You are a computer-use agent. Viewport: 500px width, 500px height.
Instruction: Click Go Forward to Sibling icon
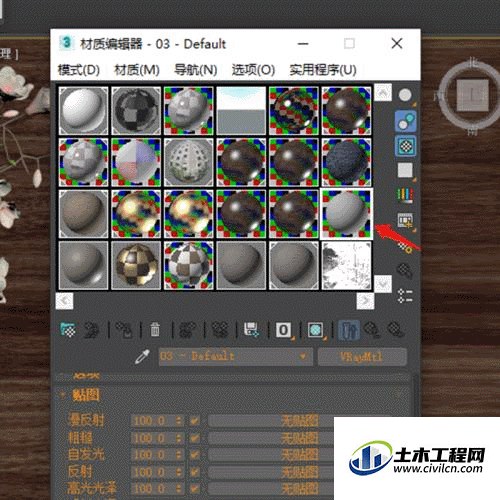coord(396,330)
